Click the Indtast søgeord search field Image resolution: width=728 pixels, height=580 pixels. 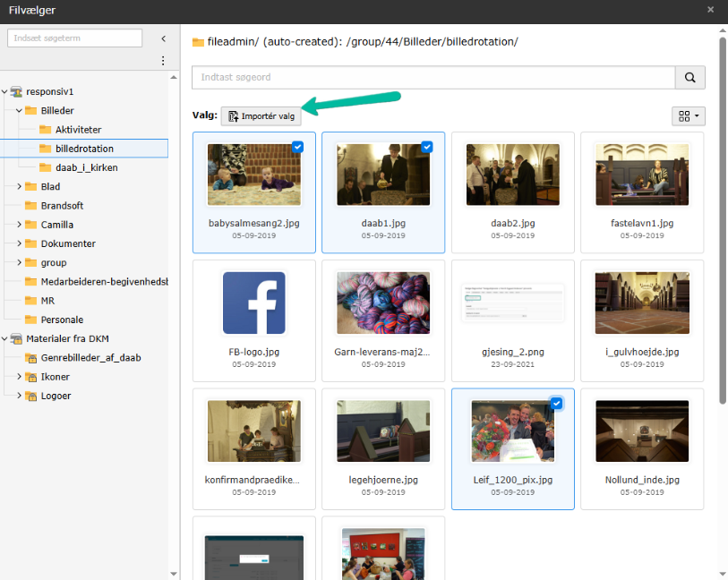tap(433, 78)
